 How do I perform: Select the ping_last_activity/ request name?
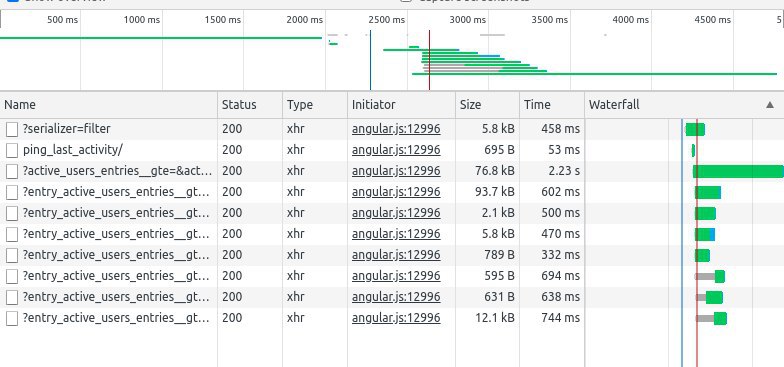pyautogui.click(x=72, y=150)
